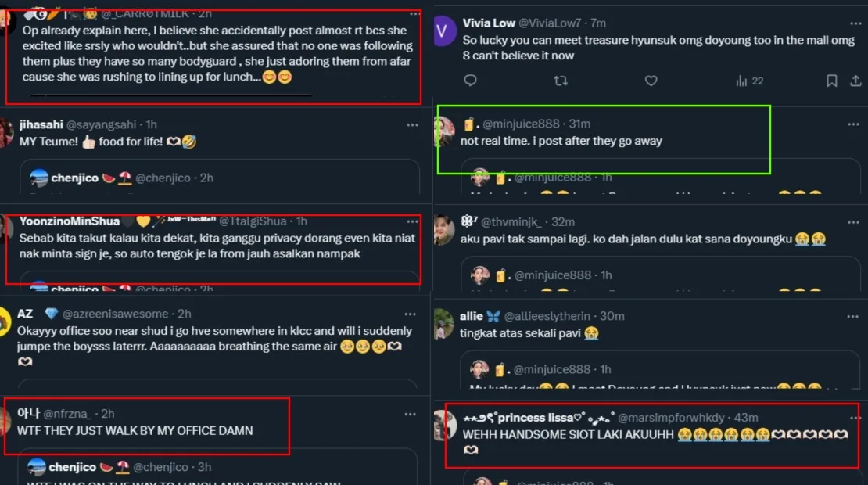Image resolution: width=868 pixels, height=485 pixels.
Task: Open allie's profile avatar
Action: click(x=444, y=323)
